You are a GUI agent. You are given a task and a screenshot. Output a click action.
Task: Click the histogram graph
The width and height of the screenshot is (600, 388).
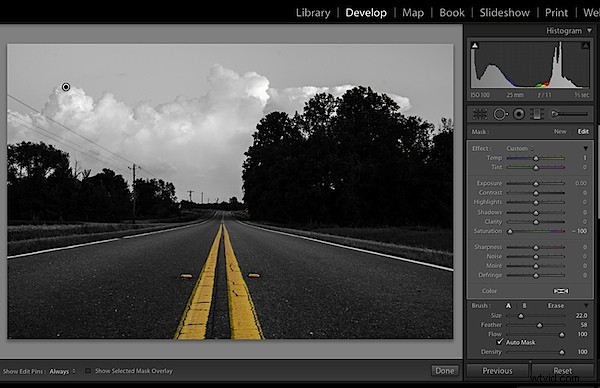530,65
